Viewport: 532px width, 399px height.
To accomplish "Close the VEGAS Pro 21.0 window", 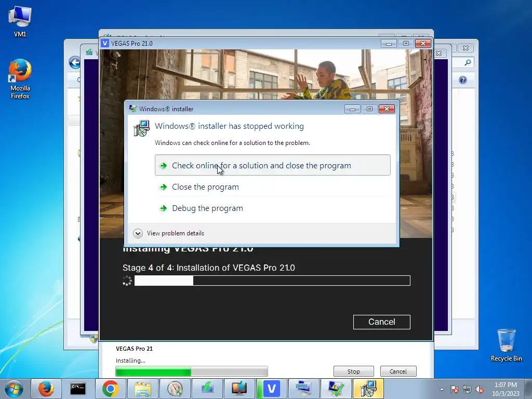I will point(423,44).
